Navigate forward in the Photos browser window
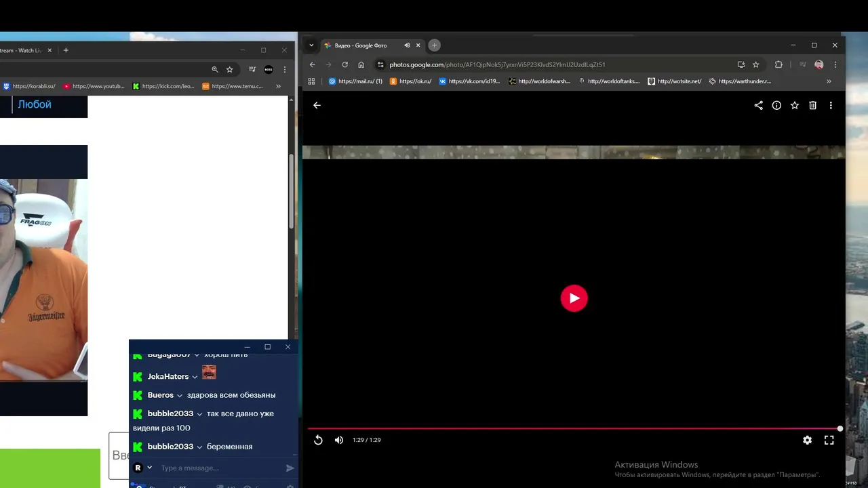 pos(328,64)
